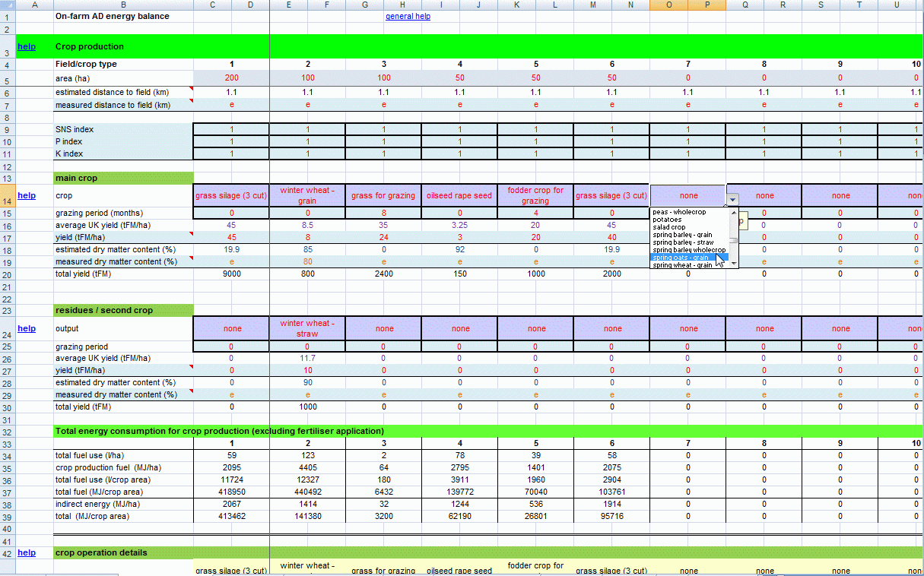The image size is (924, 576).
Task: Click 'oilseed rape seed' crop cell
Action: (459, 195)
